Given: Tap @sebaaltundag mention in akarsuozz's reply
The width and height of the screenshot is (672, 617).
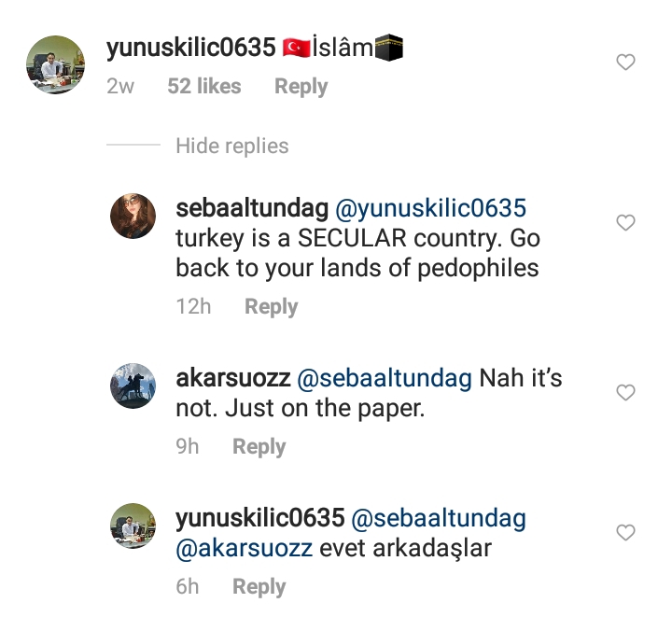Looking at the screenshot, I should click(x=384, y=379).
